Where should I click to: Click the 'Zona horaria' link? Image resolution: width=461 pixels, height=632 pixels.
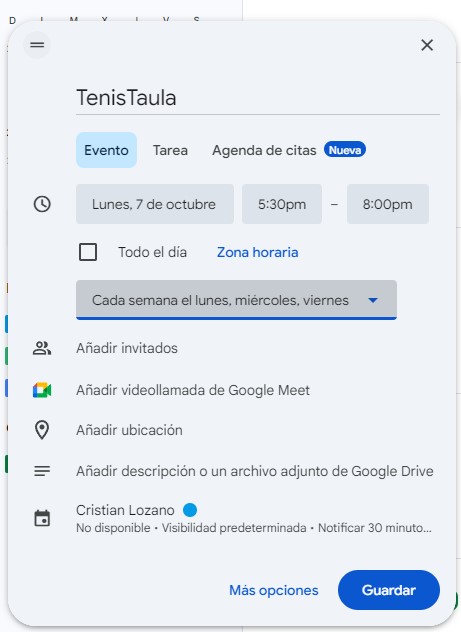[x=257, y=252]
